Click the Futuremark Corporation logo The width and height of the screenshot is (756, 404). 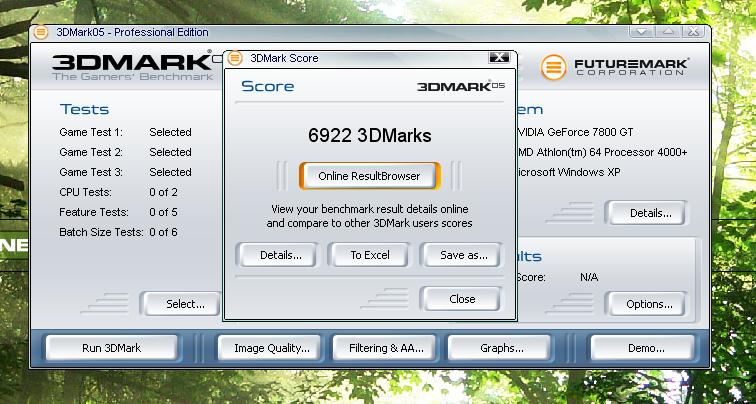click(x=615, y=67)
